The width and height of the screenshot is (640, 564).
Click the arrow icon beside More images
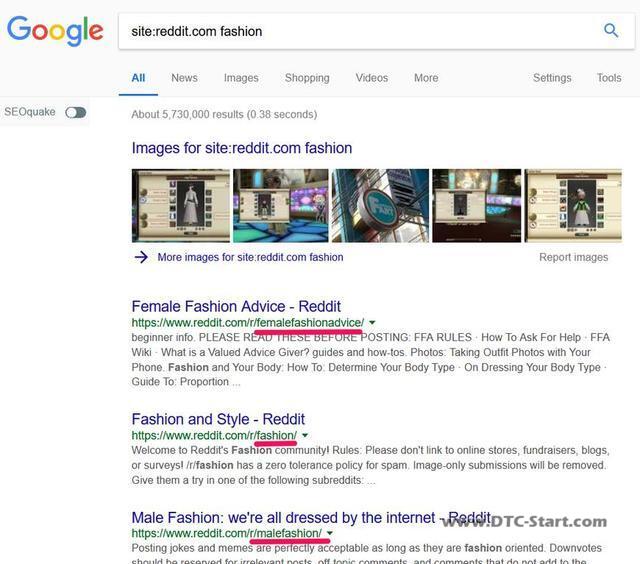(141, 257)
